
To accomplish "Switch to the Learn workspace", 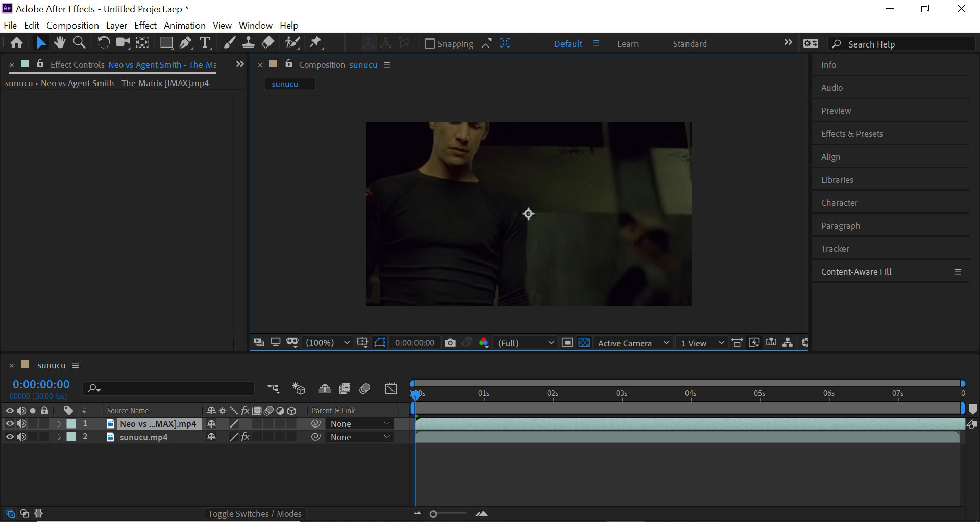I will [x=628, y=44].
